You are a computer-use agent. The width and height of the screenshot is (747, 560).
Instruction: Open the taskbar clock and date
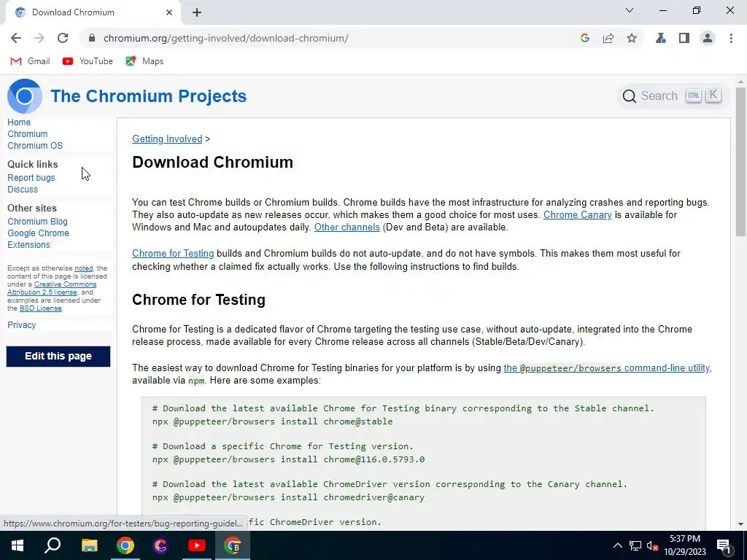685,545
